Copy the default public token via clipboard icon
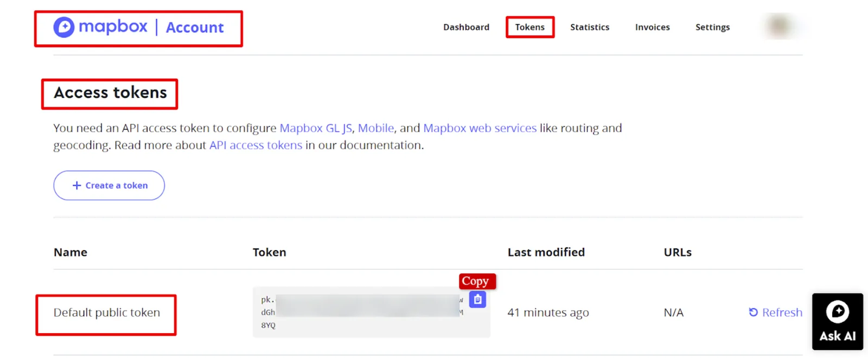The image size is (868, 358). click(477, 299)
